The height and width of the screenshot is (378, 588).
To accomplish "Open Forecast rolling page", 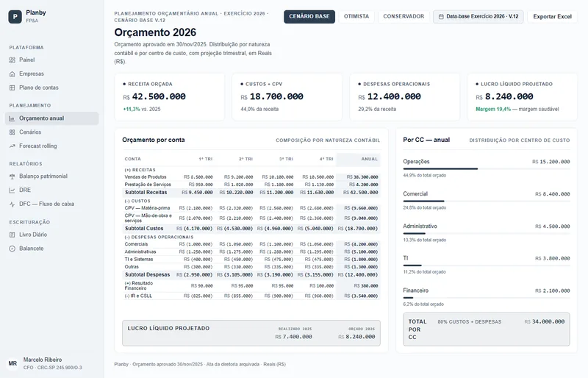I will [51, 146].
